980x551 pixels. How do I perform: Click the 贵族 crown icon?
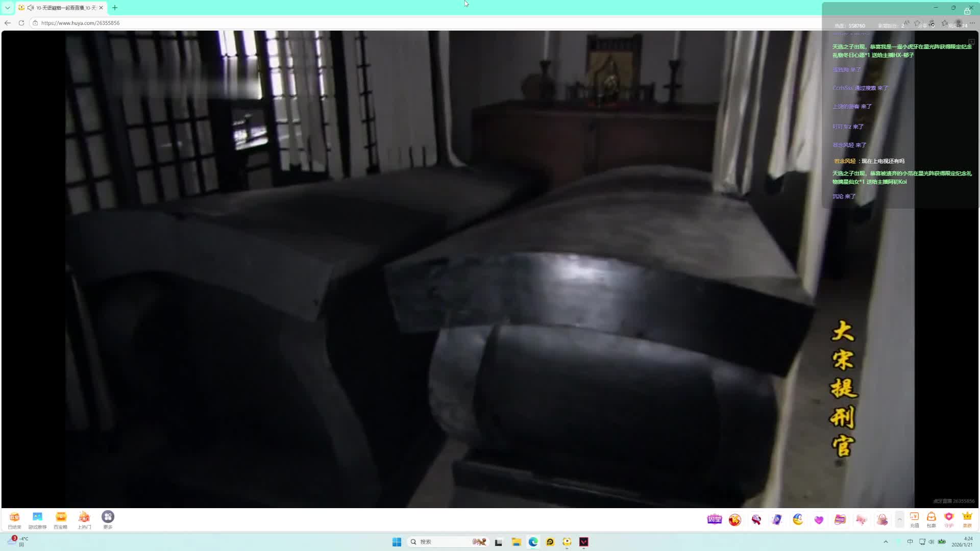tap(967, 518)
